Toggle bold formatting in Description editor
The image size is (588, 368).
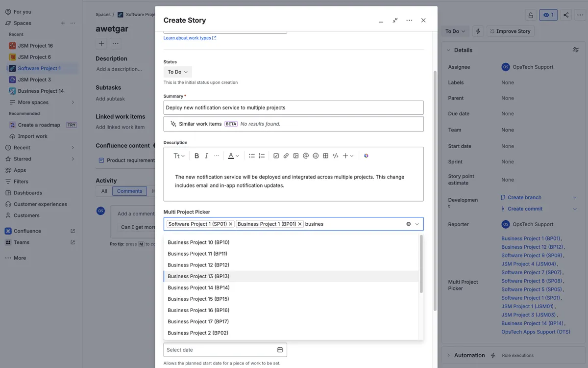point(196,156)
